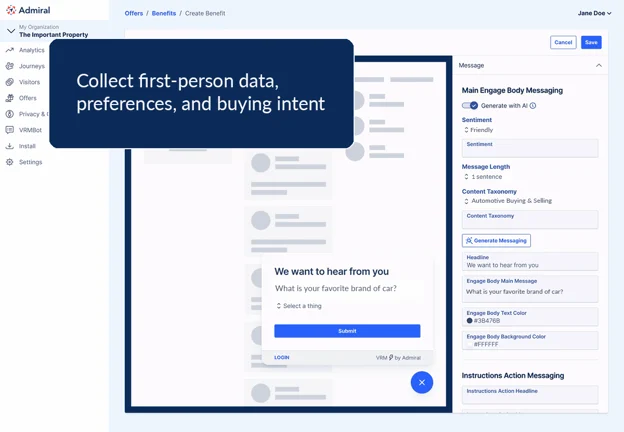Open the Install page

(27, 146)
